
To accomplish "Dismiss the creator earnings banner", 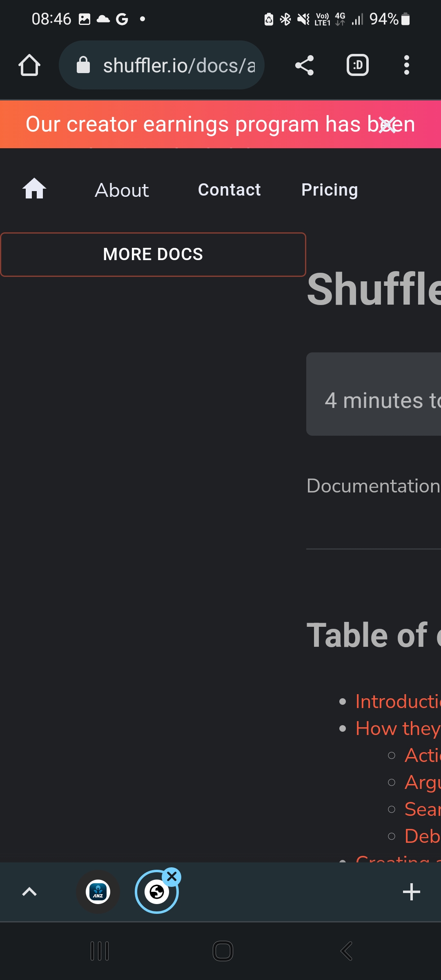I will [x=387, y=125].
